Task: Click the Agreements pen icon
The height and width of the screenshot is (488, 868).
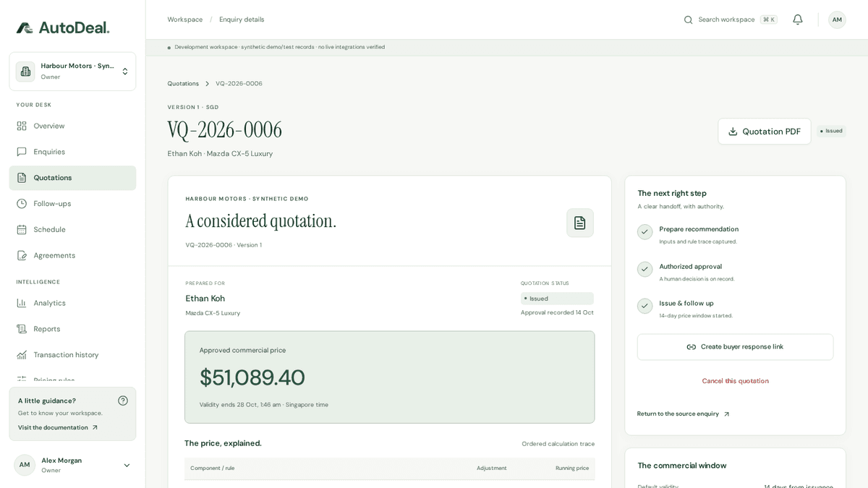Action: coord(22,255)
